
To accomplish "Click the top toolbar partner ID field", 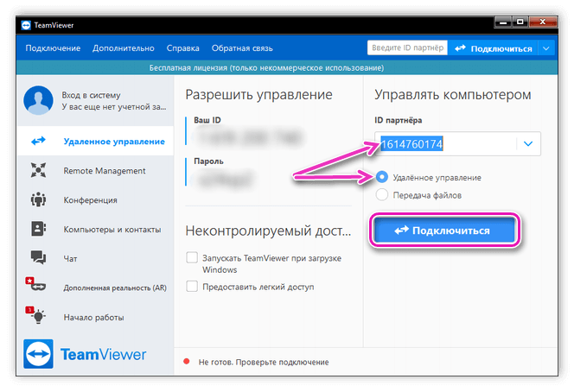I will pos(407,47).
